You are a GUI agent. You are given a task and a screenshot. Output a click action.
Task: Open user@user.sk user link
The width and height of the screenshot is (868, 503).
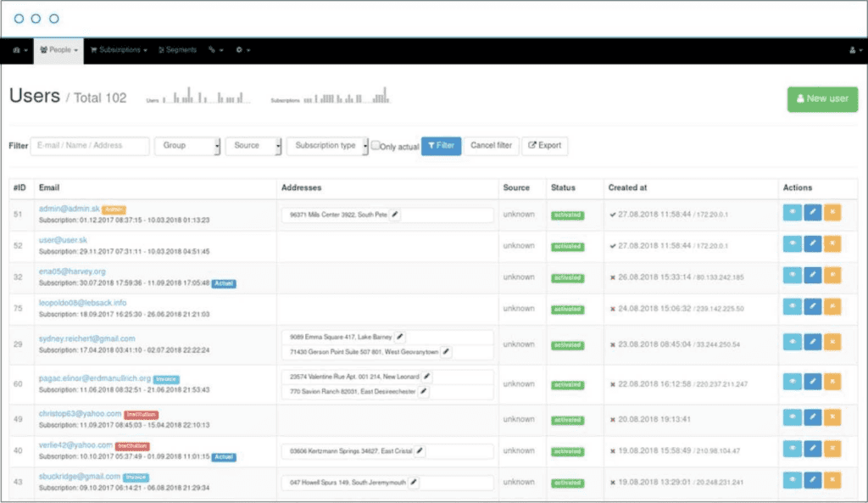click(x=63, y=240)
